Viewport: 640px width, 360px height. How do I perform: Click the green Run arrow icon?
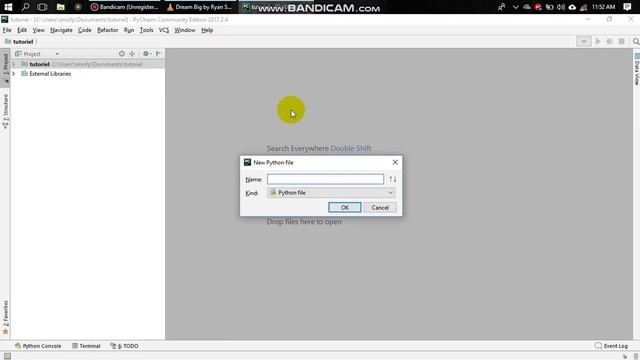click(x=598, y=42)
